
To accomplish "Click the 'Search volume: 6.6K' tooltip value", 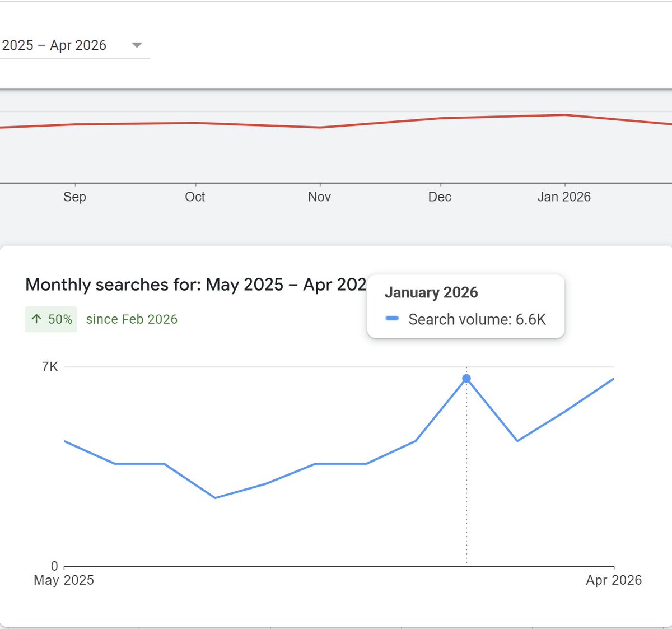I will tap(477, 319).
